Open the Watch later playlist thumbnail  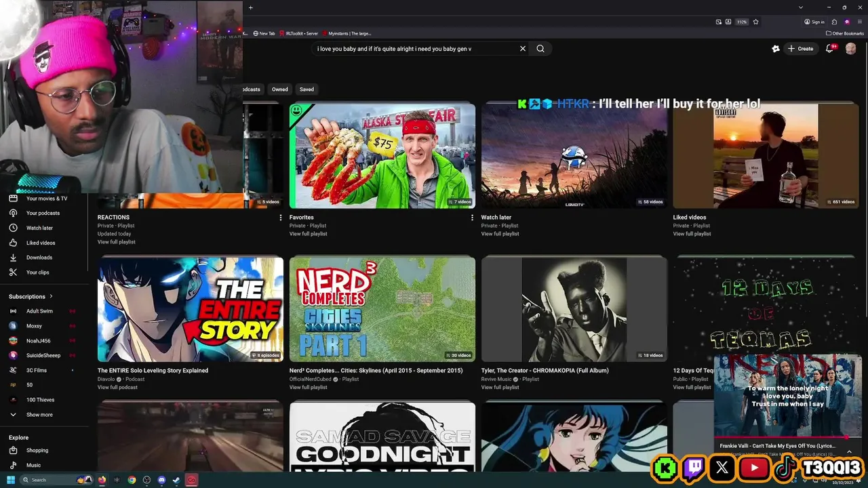tap(574, 156)
